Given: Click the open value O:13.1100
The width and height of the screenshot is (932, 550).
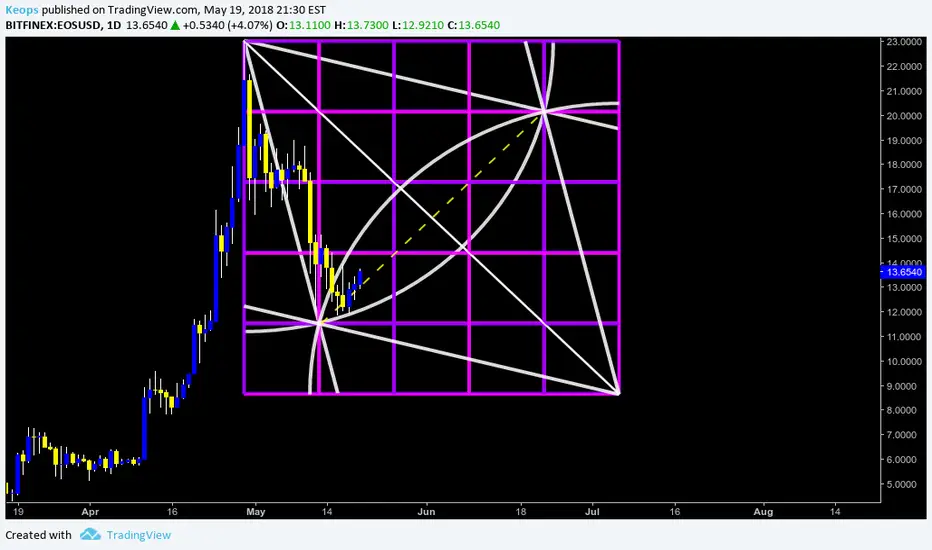Looking at the screenshot, I should [303, 25].
